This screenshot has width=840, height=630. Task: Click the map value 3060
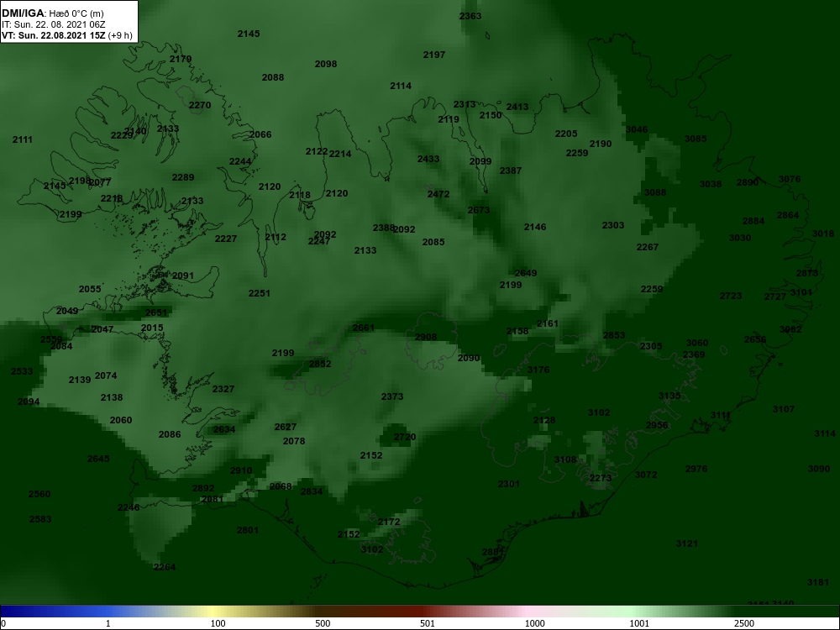click(697, 343)
